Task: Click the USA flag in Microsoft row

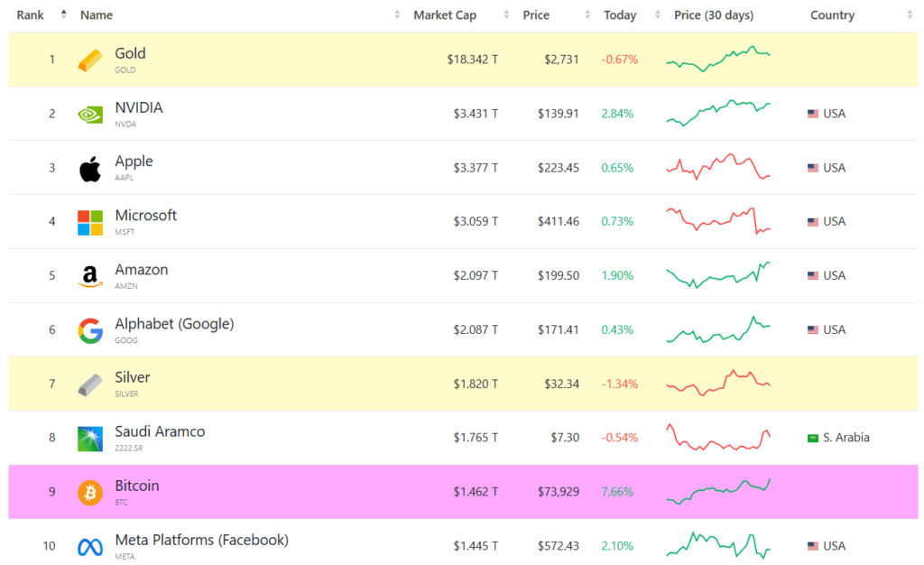Action: coord(813,222)
